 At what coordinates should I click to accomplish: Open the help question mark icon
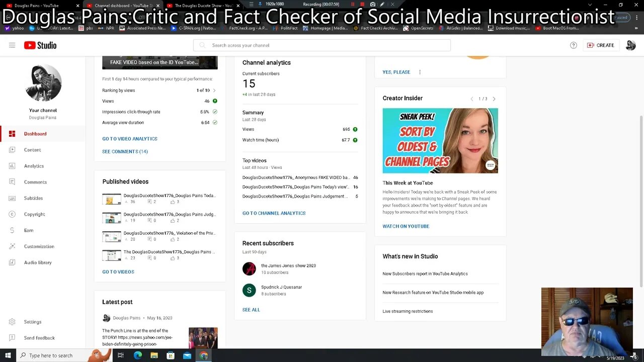click(x=573, y=45)
